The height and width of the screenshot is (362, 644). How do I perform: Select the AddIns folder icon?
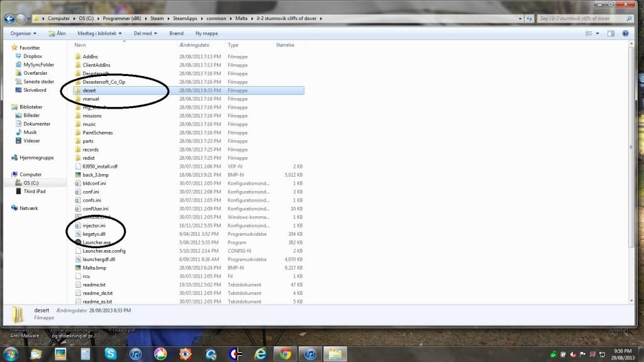pos(78,57)
